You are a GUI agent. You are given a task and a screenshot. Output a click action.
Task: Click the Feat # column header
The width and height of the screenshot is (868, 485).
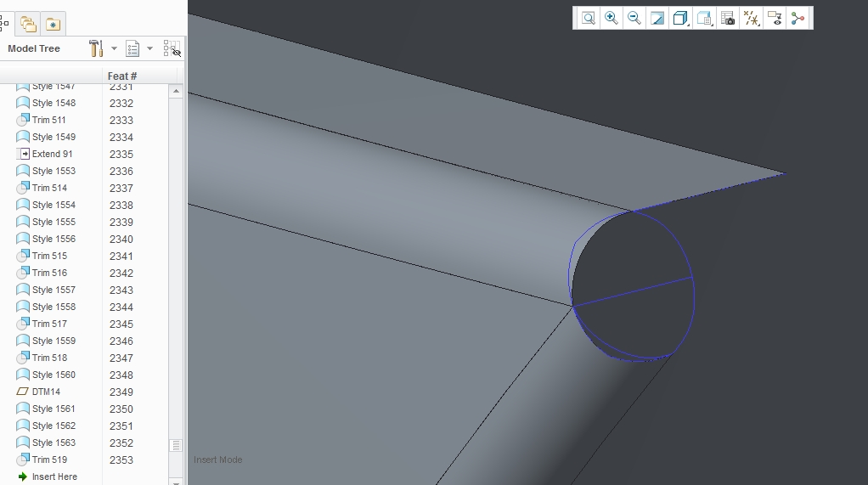[x=121, y=76]
